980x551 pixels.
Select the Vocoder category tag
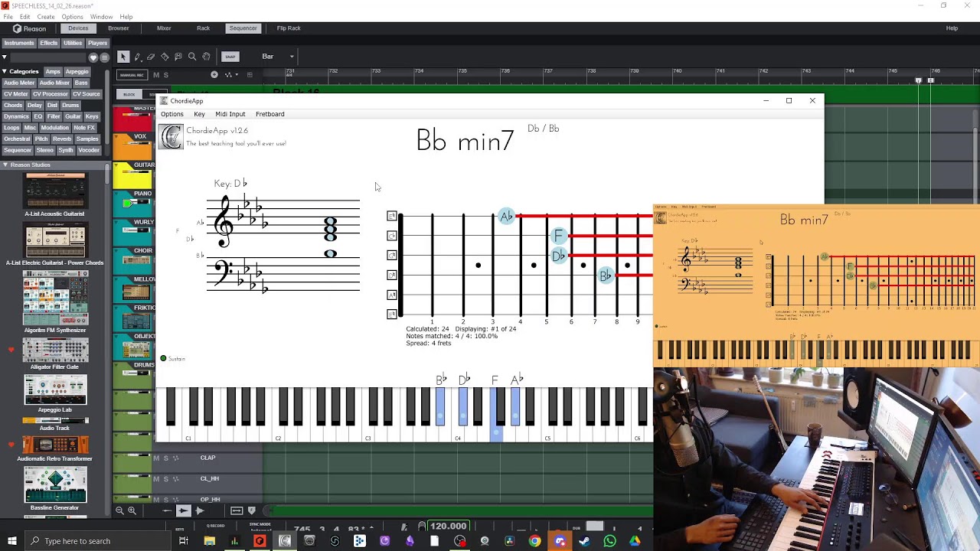[x=89, y=150]
